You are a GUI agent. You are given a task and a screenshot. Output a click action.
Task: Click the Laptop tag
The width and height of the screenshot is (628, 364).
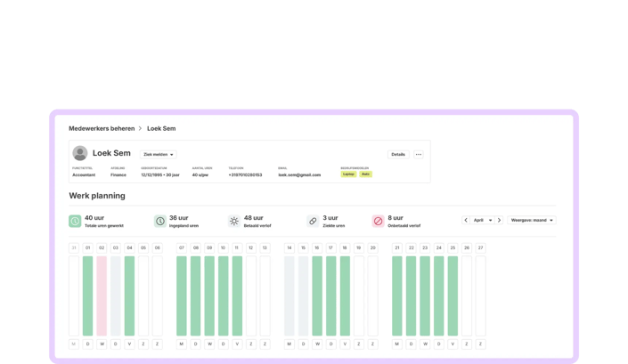(348, 174)
